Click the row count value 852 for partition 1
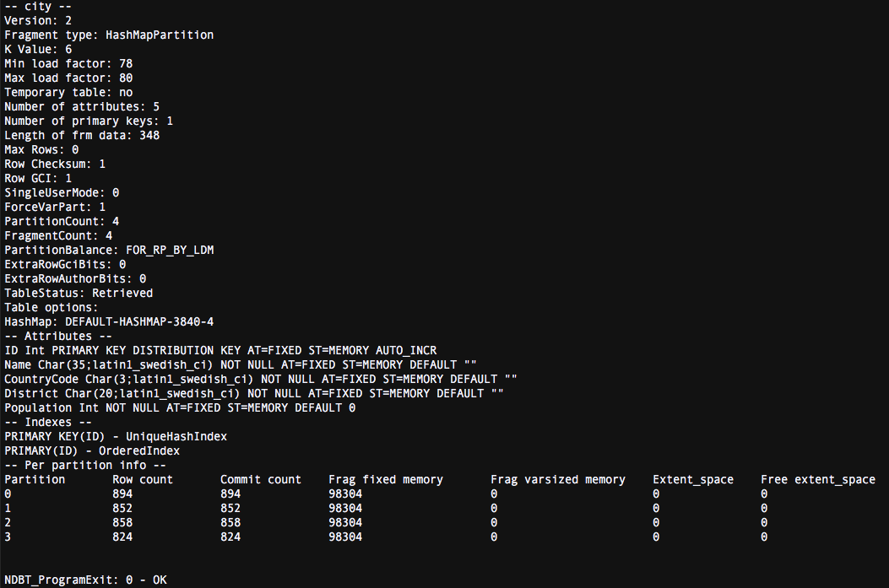The height and width of the screenshot is (588, 889). (x=122, y=508)
